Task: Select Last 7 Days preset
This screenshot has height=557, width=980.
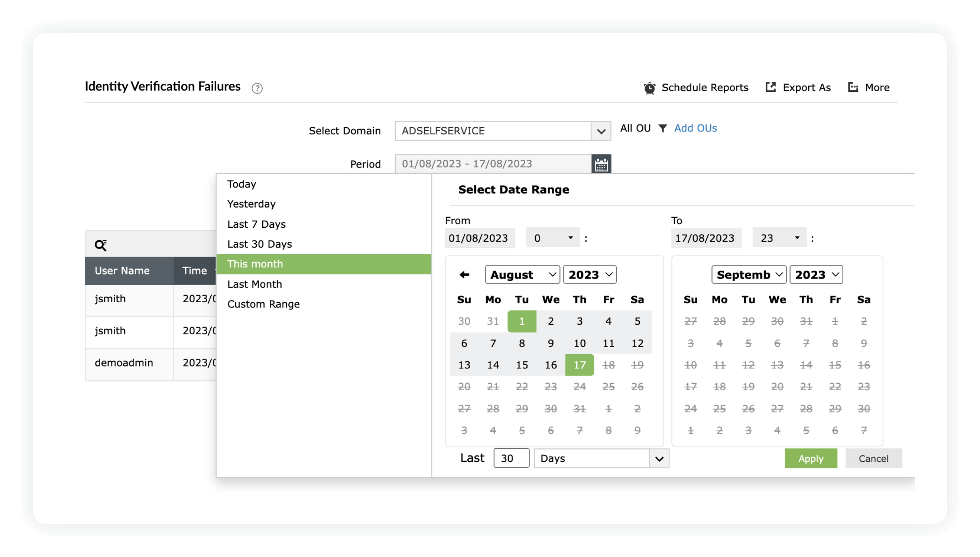Action: pos(256,224)
